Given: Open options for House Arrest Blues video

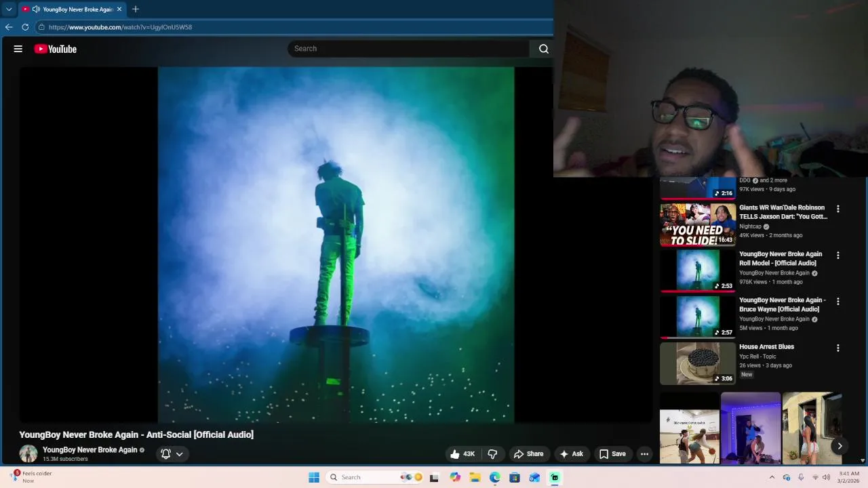Looking at the screenshot, I should coord(838,348).
